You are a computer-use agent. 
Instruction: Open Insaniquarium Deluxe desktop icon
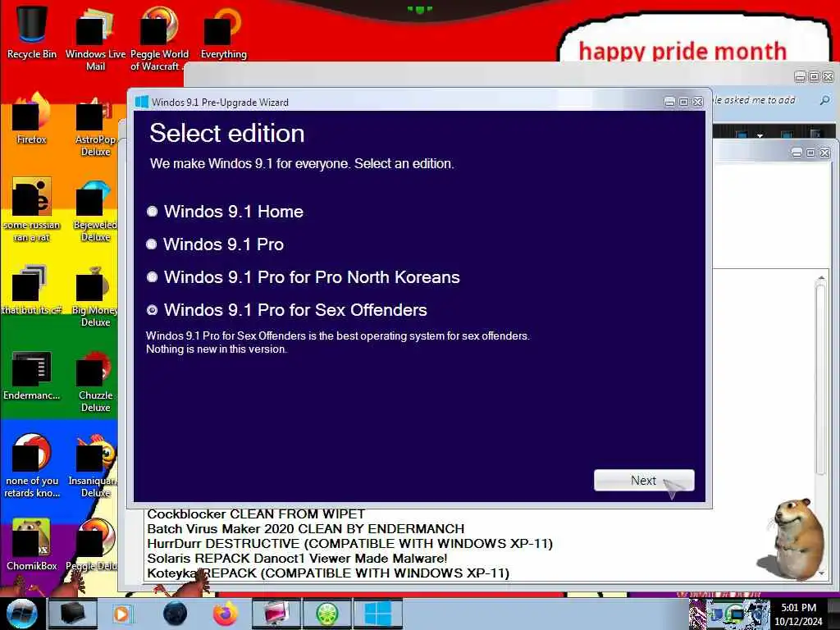94,466
